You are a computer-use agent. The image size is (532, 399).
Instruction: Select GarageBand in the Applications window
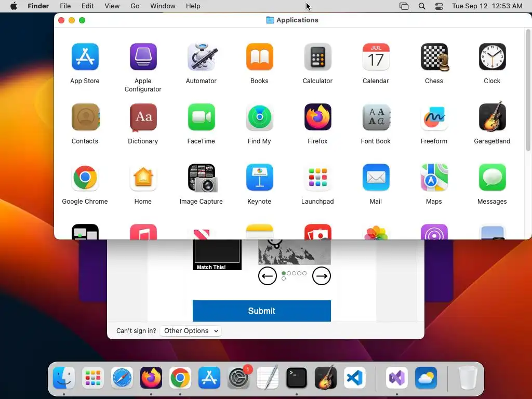492,116
